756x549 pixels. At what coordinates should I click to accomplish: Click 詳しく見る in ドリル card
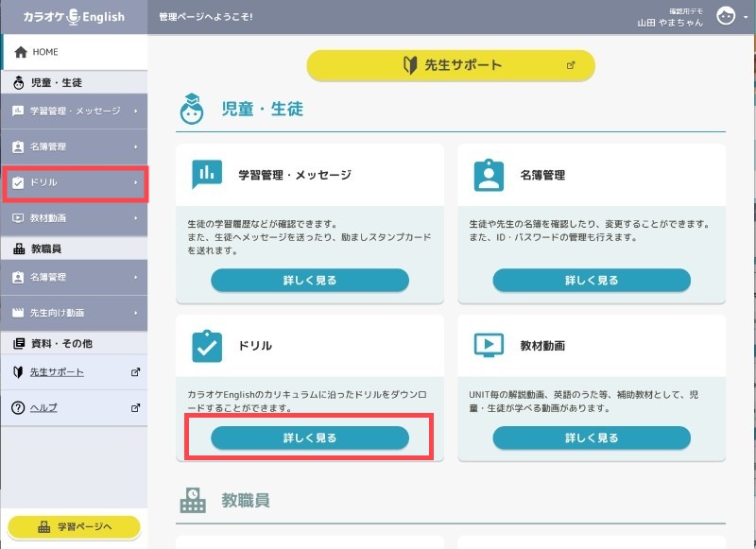coord(310,437)
